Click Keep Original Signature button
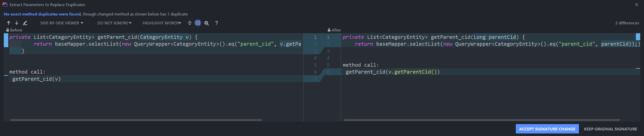Image resolution: width=644 pixels, height=136 pixels. [611, 129]
